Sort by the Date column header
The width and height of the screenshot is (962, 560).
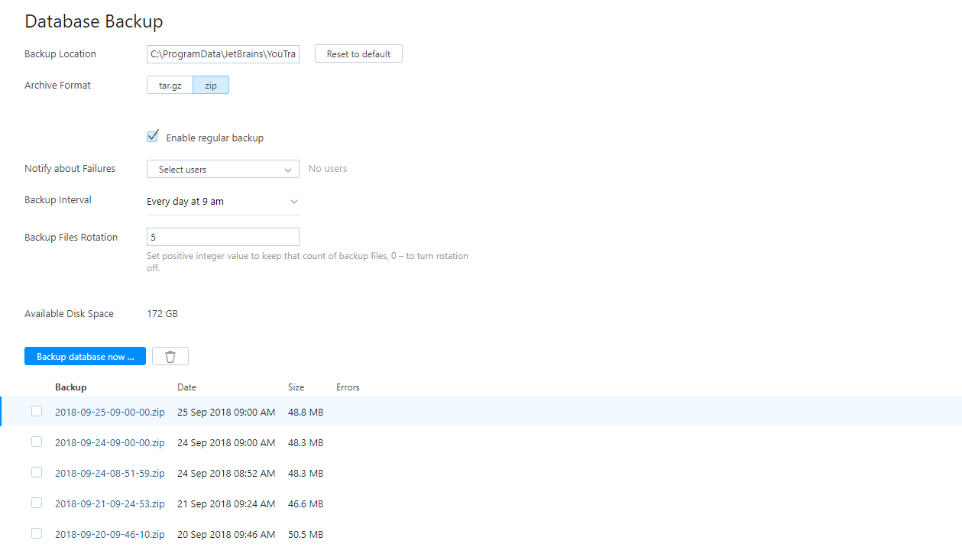coord(186,387)
